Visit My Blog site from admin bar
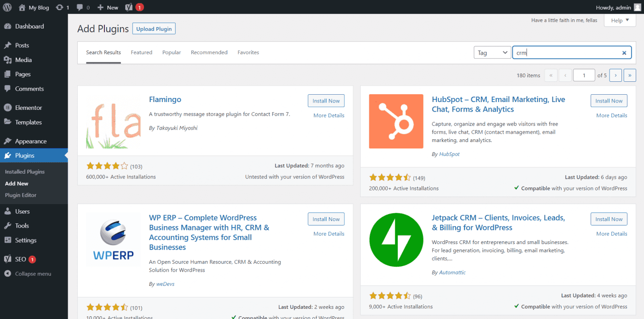 tap(34, 7)
